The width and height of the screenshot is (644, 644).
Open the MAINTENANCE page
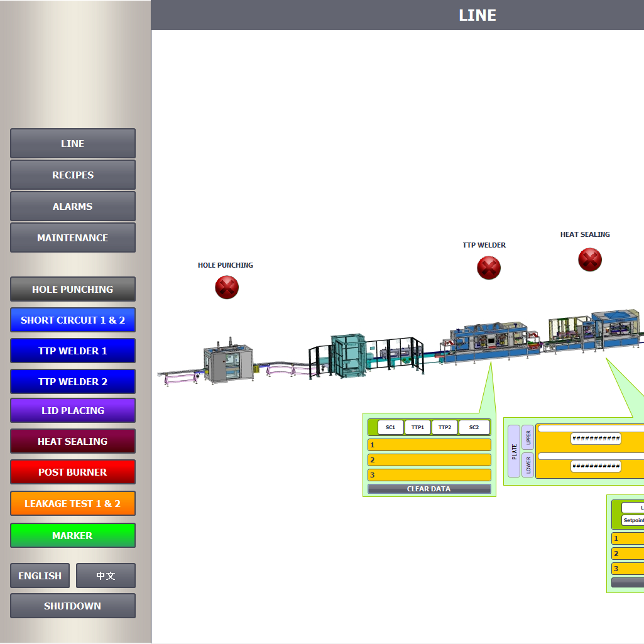click(72, 237)
